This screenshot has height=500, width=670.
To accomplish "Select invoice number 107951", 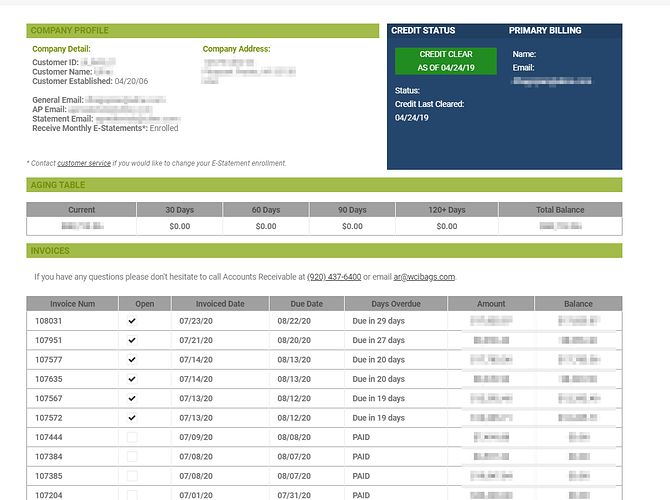I will (48, 340).
